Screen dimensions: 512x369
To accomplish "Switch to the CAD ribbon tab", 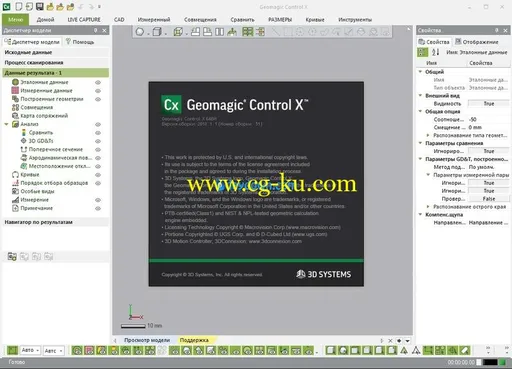I will 119,20.
